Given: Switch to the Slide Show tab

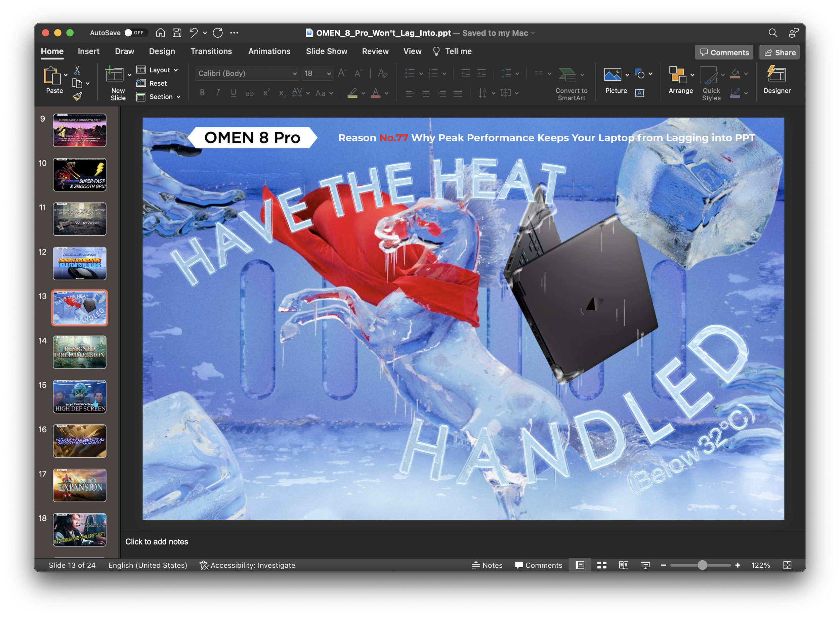Looking at the screenshot, I should 327,51.
